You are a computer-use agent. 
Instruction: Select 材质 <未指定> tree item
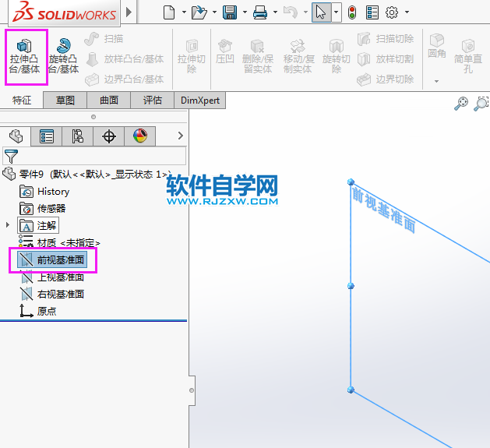(x=59, y=242)
